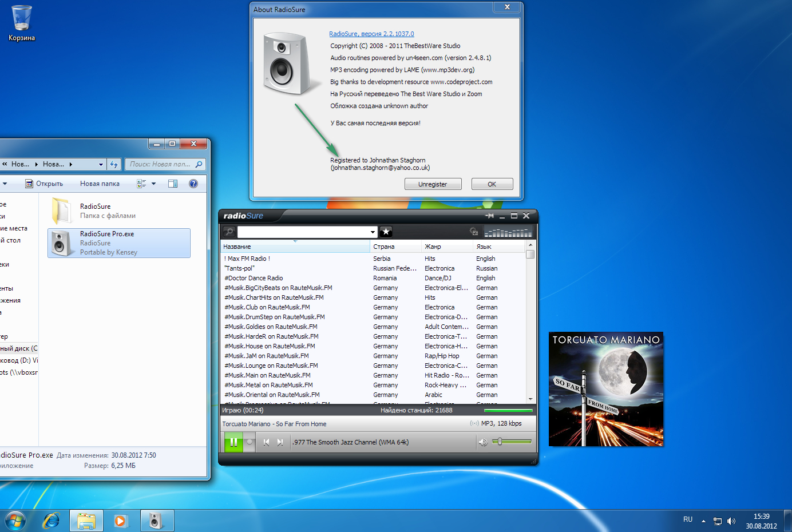Toggle the preview pane in Explorer
Viewport: 792px width, 532px height.
click(173, 184)
